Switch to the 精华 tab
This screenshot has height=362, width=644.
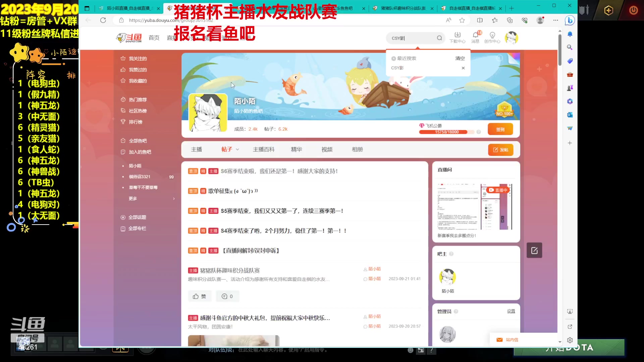click(x=297, y=149)
